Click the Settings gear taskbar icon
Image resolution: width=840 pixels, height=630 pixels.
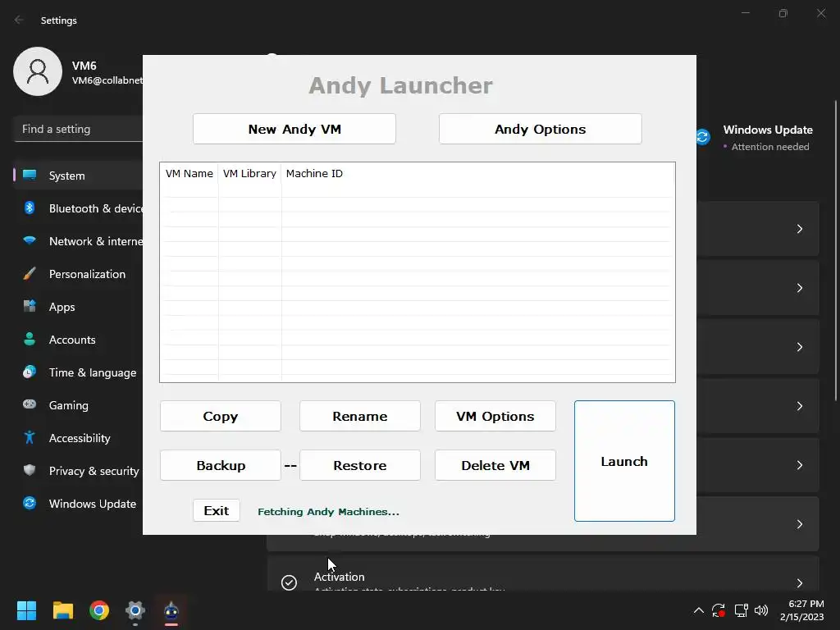coord(135,610)
